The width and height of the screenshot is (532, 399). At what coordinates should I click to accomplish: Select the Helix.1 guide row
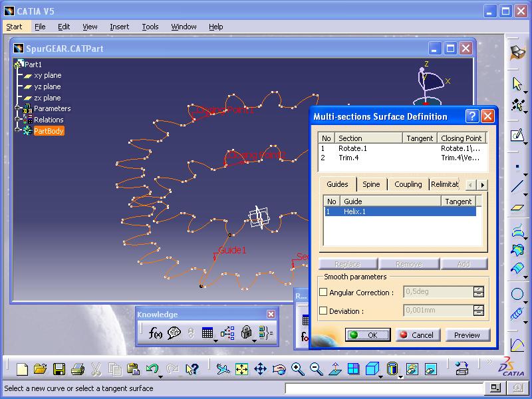(x=399, y=211)
